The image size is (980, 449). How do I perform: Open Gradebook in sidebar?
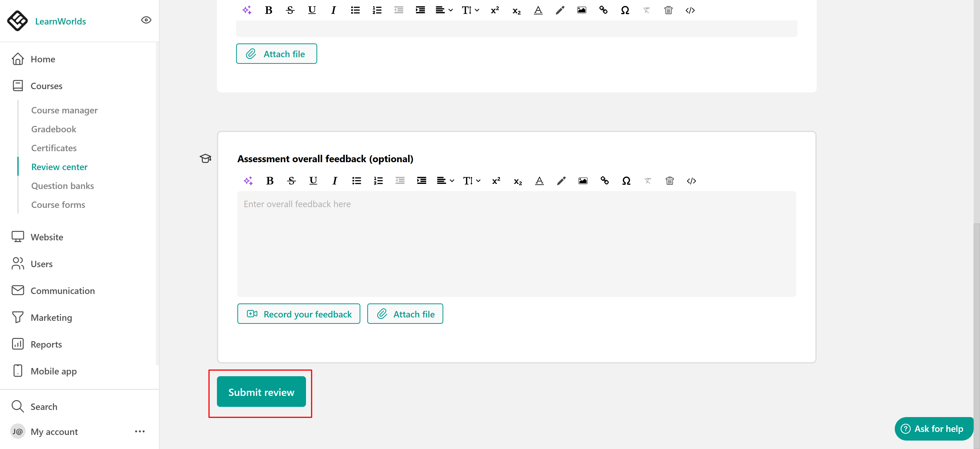point(54,129)
